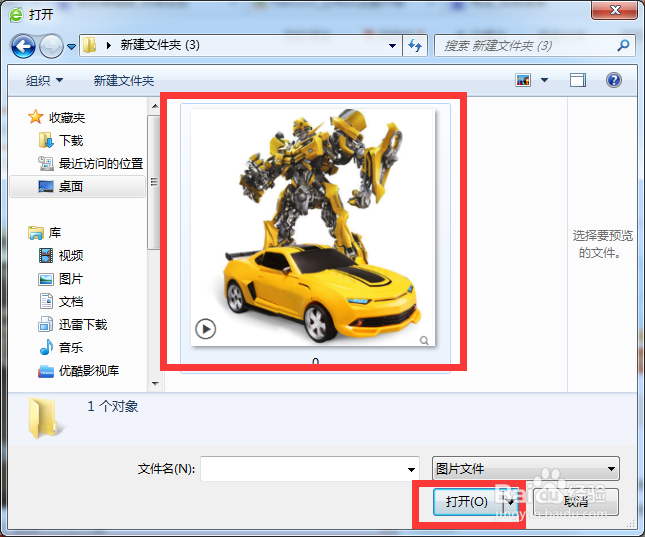Expand the view options dropdown arrow
The image size is (645, 537).
(544, 80)
